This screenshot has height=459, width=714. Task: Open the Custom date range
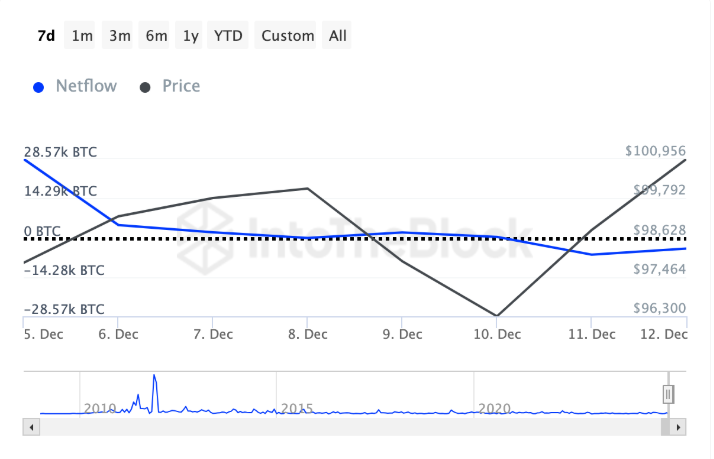(x=287, y=35)
